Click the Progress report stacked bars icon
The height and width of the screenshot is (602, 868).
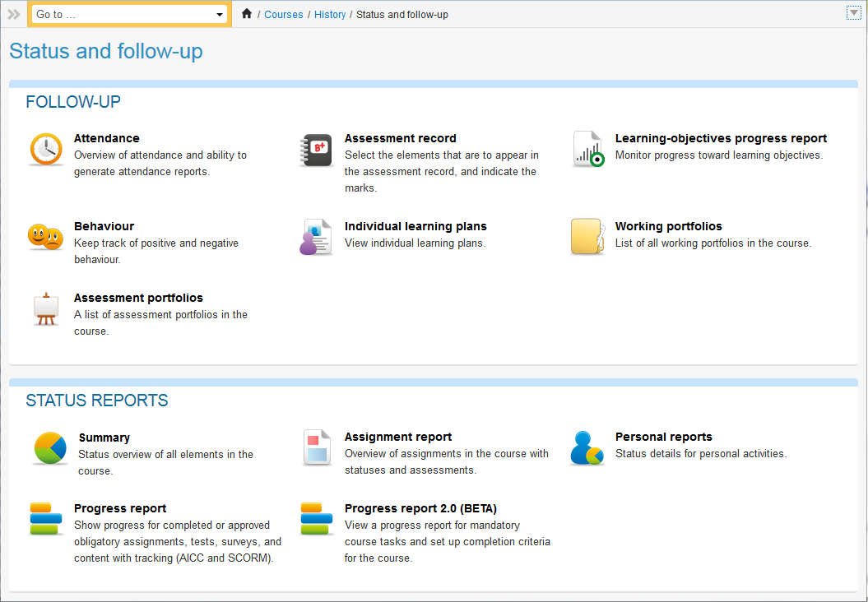point(46,519)
